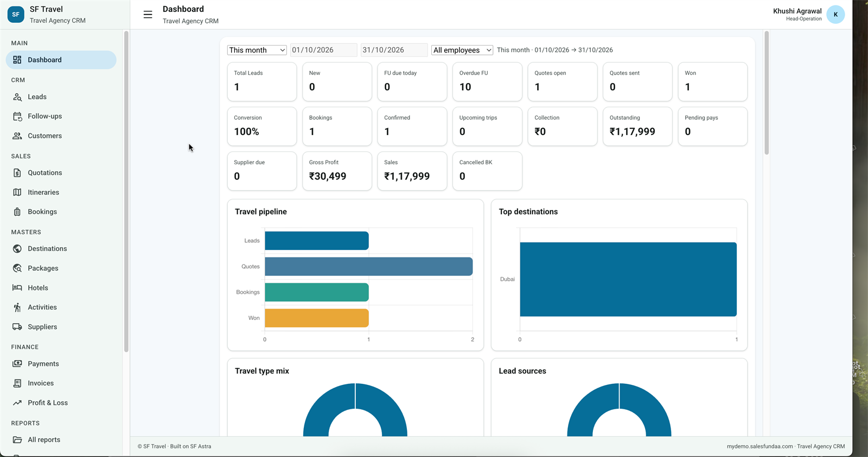This screenshot has height=457, width=868.
Task: Open the This month period dropdown
Action: [257, 50]
